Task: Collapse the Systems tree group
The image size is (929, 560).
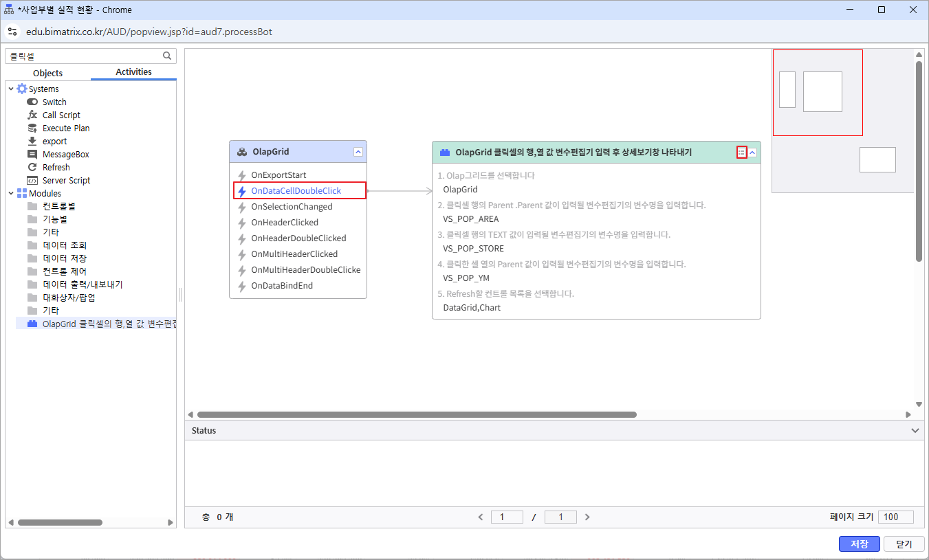Action: click(10, 89)
